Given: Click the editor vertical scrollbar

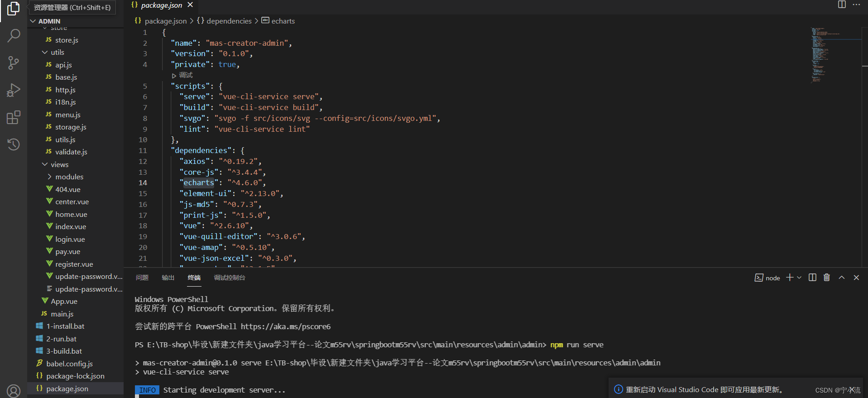Looking at the screenshot, I should tap(865, 147).
